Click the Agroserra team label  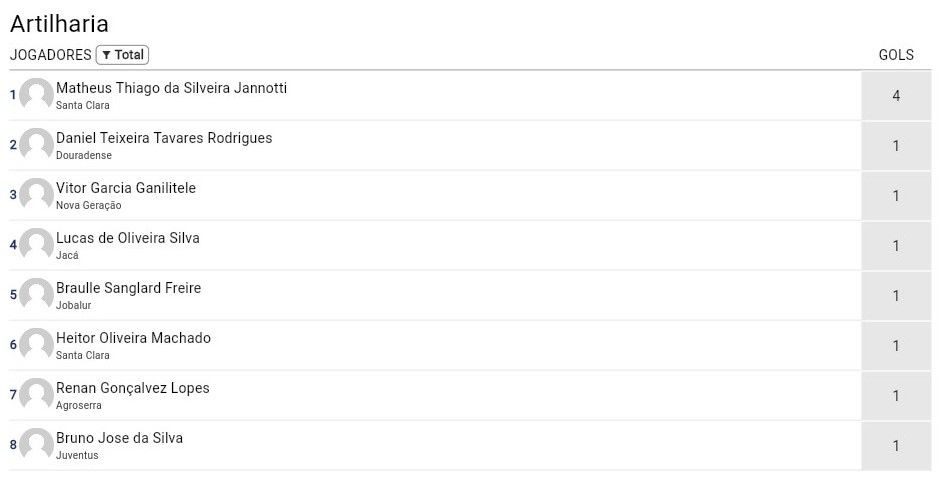tap(78, 405)
